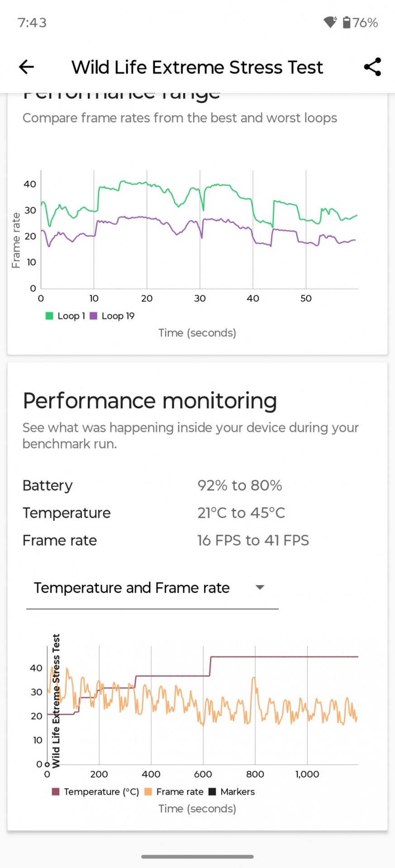
Task: Tap Frame rate 16 FPS to 41 FPS value
Action: pos(253,541)
